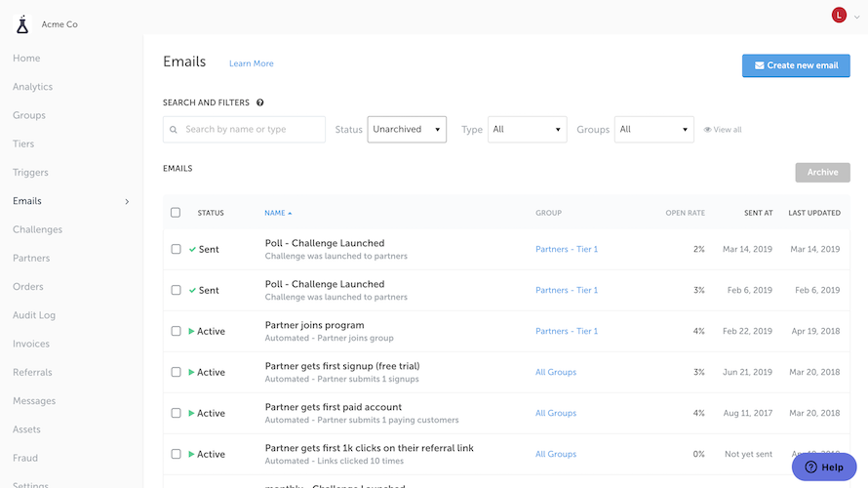Sort by the Sent At column header
The image size is (868, 488).
coord(759,213)
